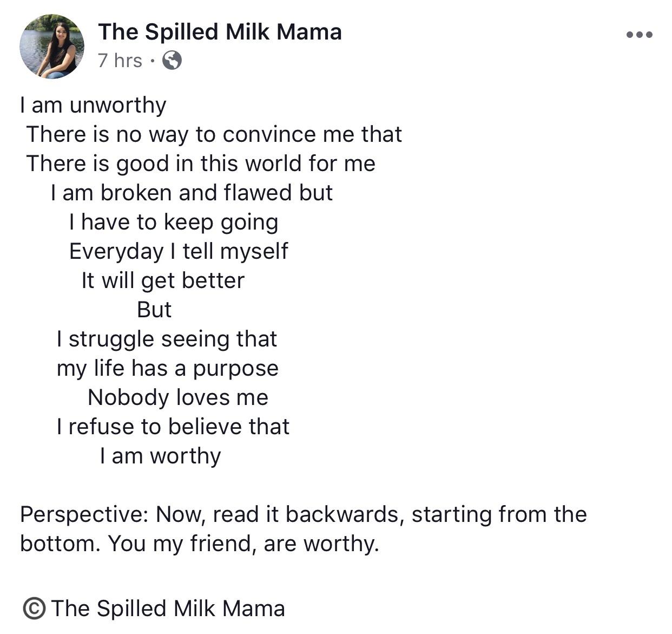Click the public globe privacy icon
The image size is (672, 634).
tap(172, 60)
